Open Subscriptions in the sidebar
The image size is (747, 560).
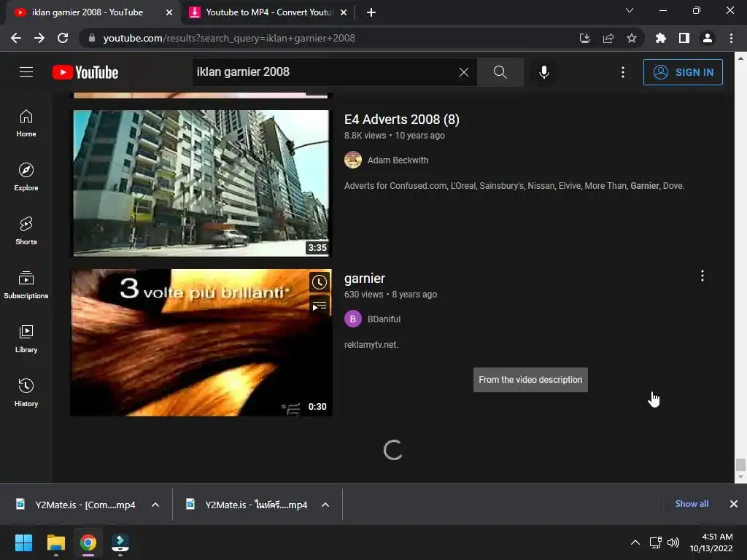point(26,285)
